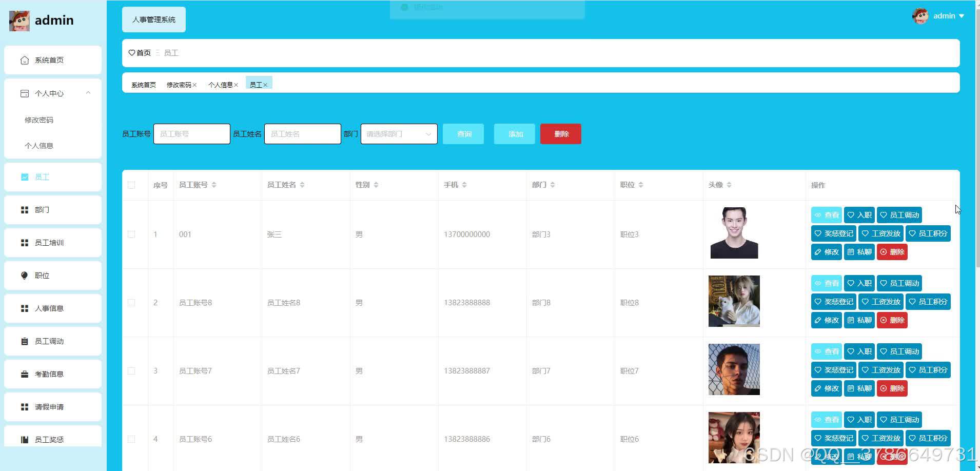Focus the 员工账号 input field
Screen dimensions: 980x471
coord(192,134)
